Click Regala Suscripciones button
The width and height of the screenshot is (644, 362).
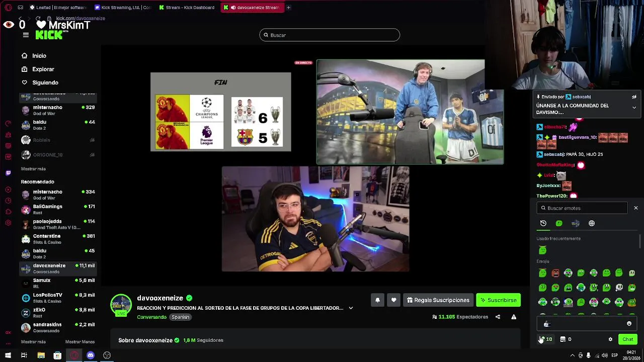[x=438, y=300]
